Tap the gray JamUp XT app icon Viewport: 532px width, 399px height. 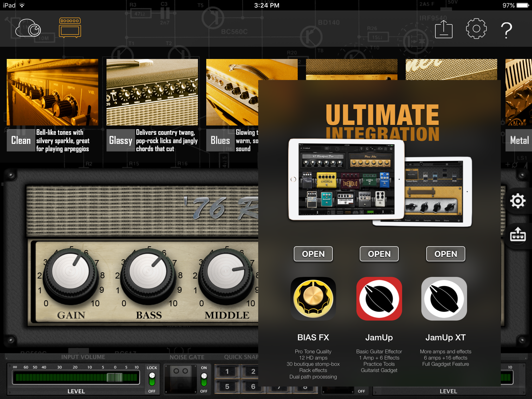[444, 299]
